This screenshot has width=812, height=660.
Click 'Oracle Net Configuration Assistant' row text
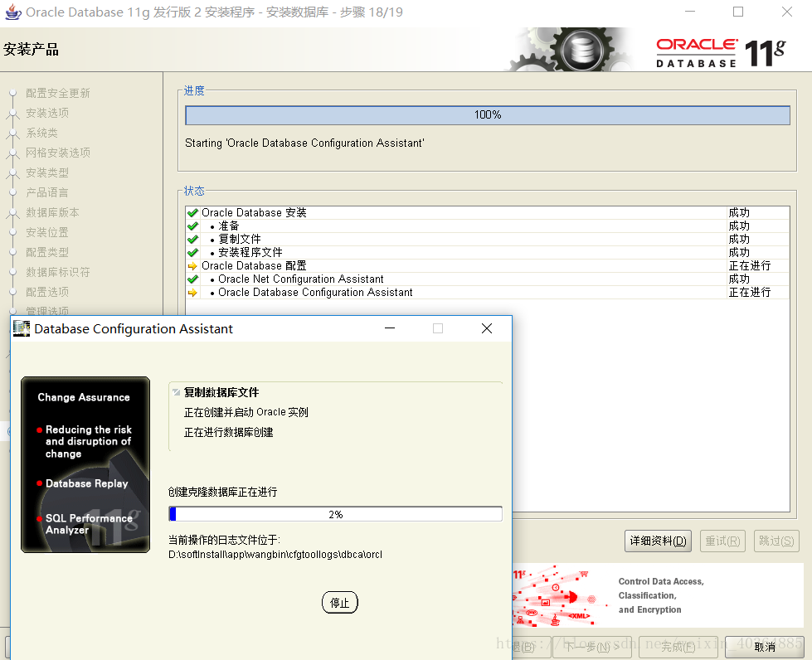[301, 279]
